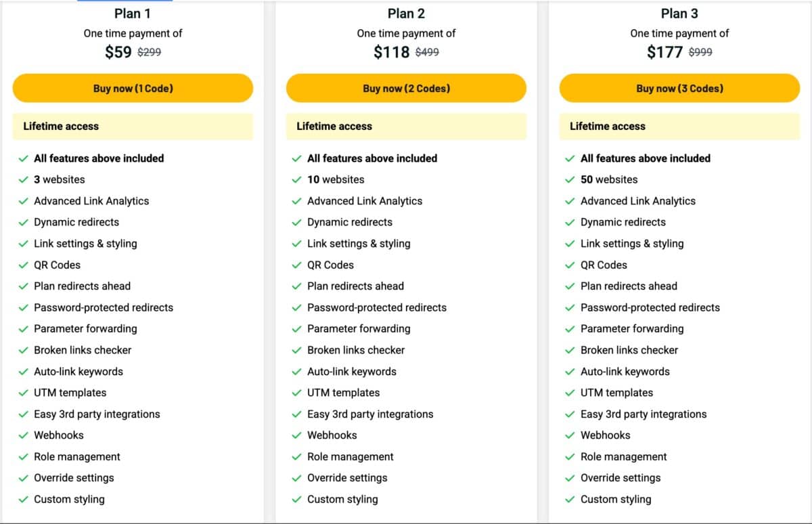Viewport: 812px width, 524px height.
Task: Click Buy now (2 Codes) button
Action: (x=406, y=89)
